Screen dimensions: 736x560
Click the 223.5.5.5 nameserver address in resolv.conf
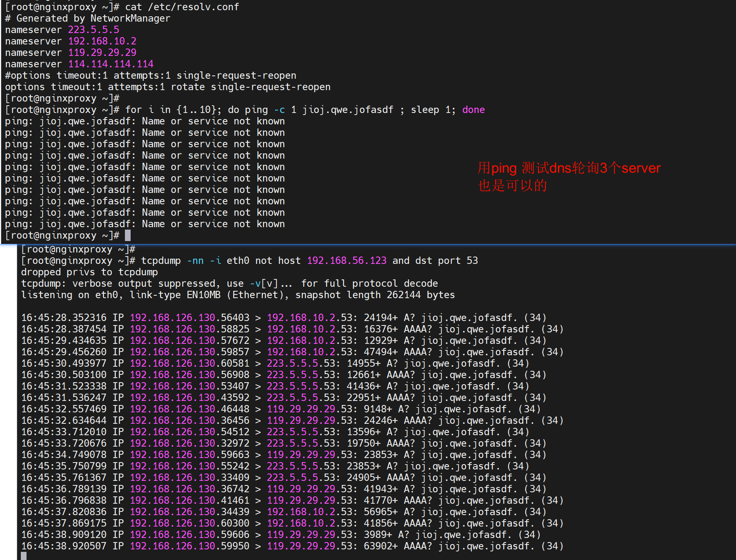pos(93,30)
